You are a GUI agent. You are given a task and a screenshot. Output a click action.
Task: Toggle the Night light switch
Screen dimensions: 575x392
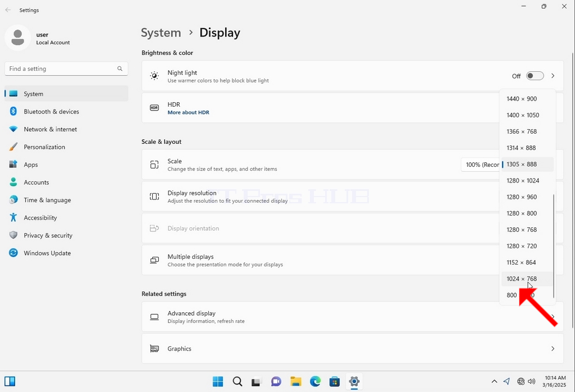[x=535, y=76]
